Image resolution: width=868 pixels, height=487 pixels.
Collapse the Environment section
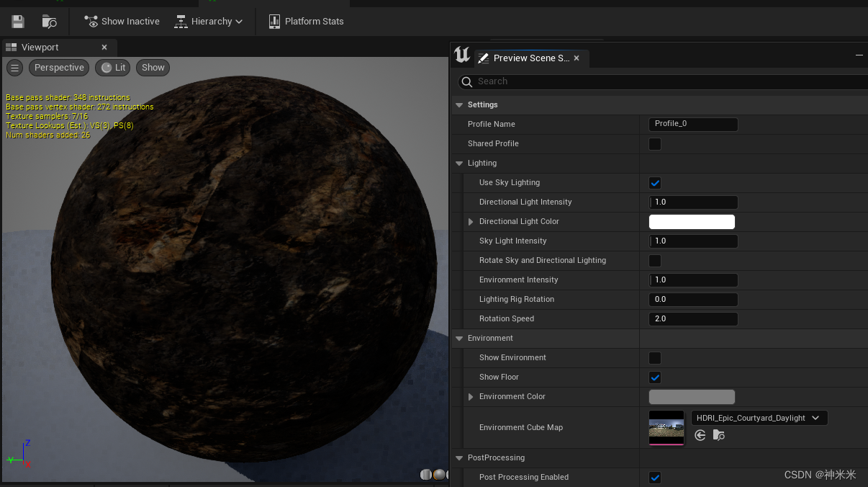click(x=459, y=339)
